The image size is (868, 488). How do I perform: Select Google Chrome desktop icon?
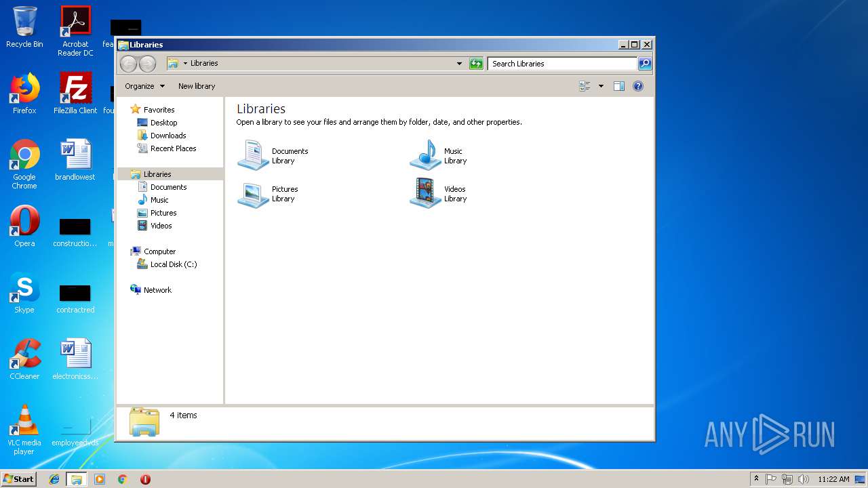(x=24, y=165)
